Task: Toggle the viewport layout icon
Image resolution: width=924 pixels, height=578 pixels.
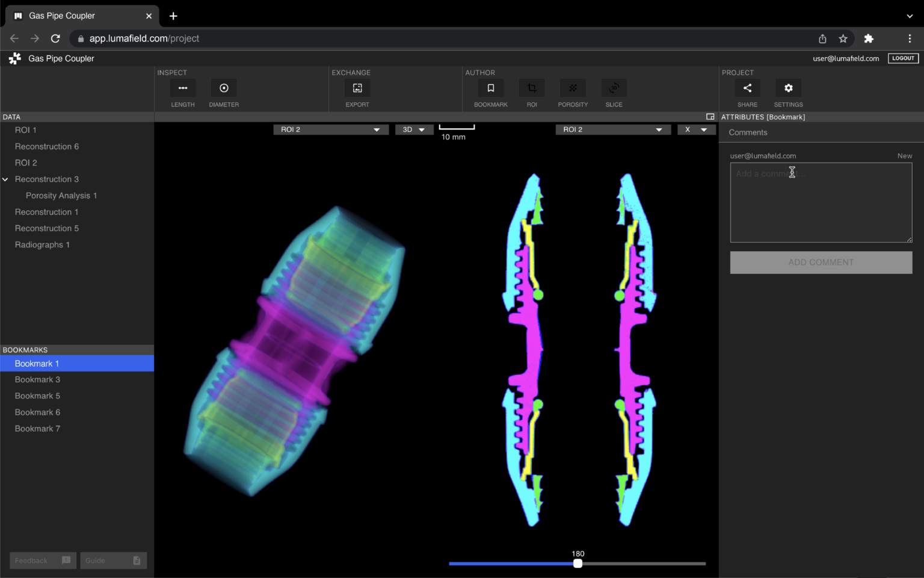Action: tap(710, 117)
